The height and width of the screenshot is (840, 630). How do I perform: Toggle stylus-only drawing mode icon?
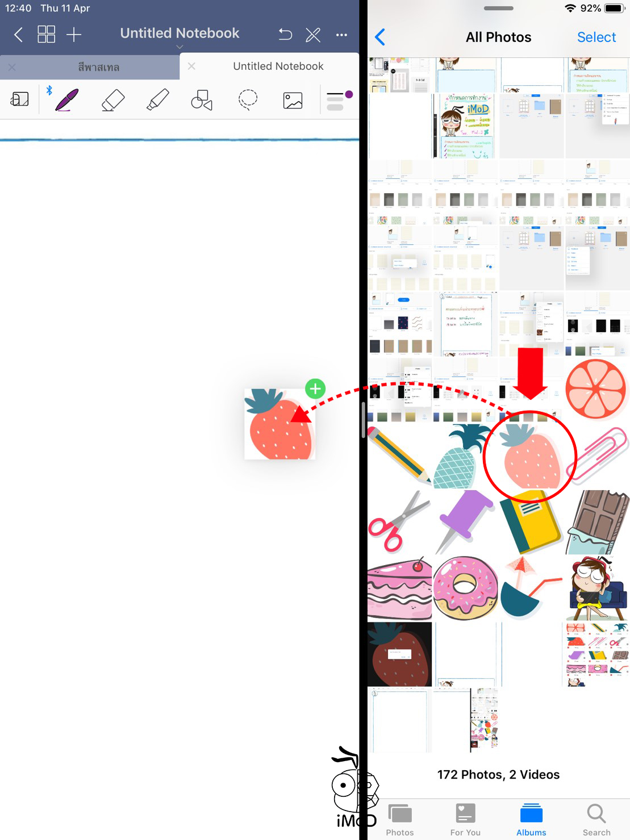tap(313, 35)
